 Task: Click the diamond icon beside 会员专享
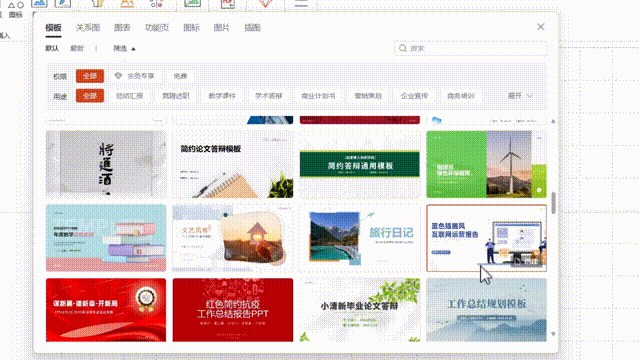(x=118, y=76)
